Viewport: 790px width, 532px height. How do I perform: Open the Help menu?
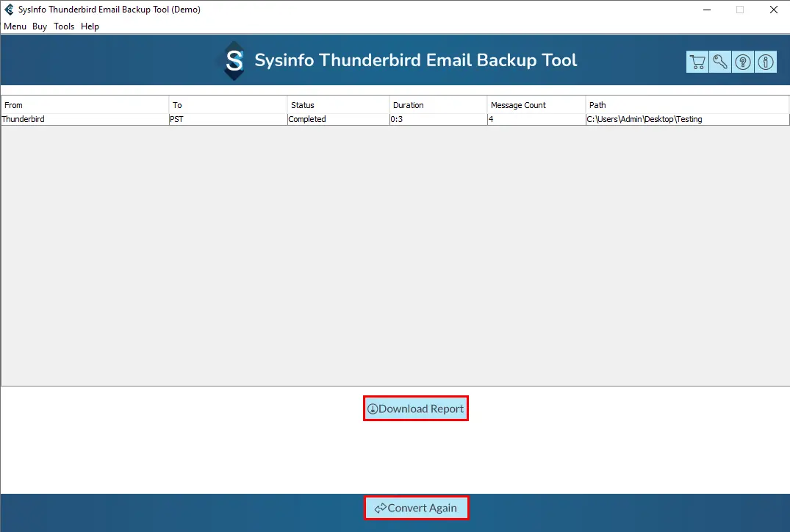coord(90,26)
